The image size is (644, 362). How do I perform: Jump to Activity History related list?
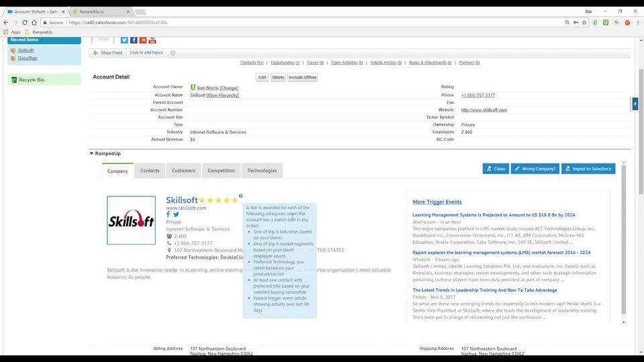(x=386, y=63)
